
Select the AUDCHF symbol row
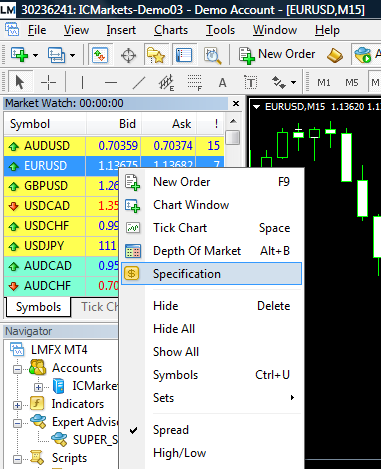(61, 286)
